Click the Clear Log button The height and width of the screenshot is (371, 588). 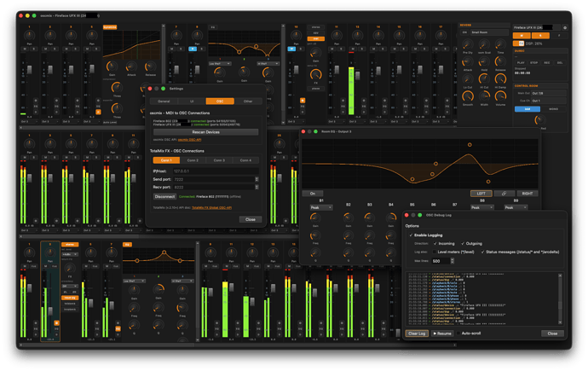point(417,333)
